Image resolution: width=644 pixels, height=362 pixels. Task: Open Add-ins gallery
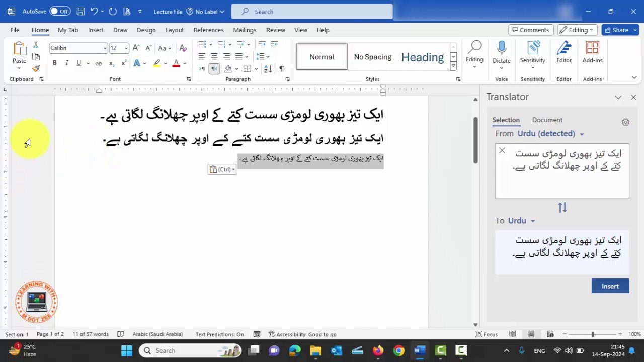click(592, 53)
